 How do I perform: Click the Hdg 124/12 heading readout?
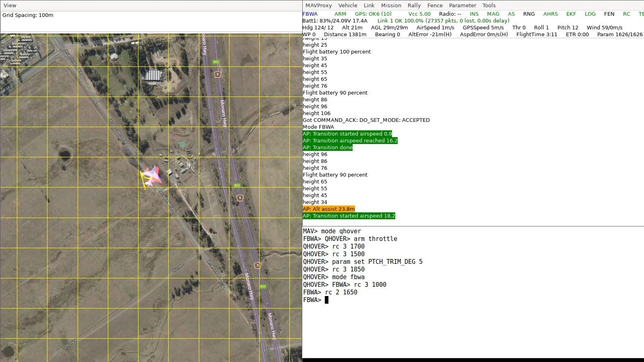(318, 27)
